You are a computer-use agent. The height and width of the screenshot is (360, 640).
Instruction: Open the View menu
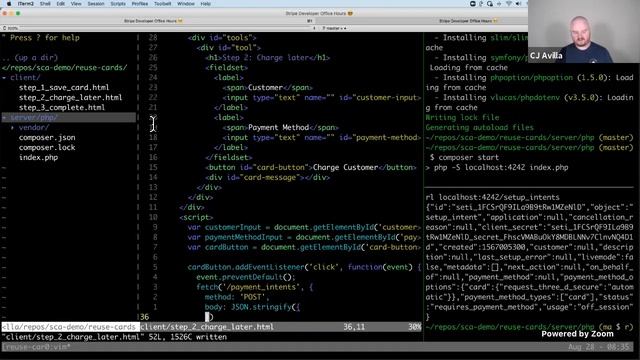[76, 4]
